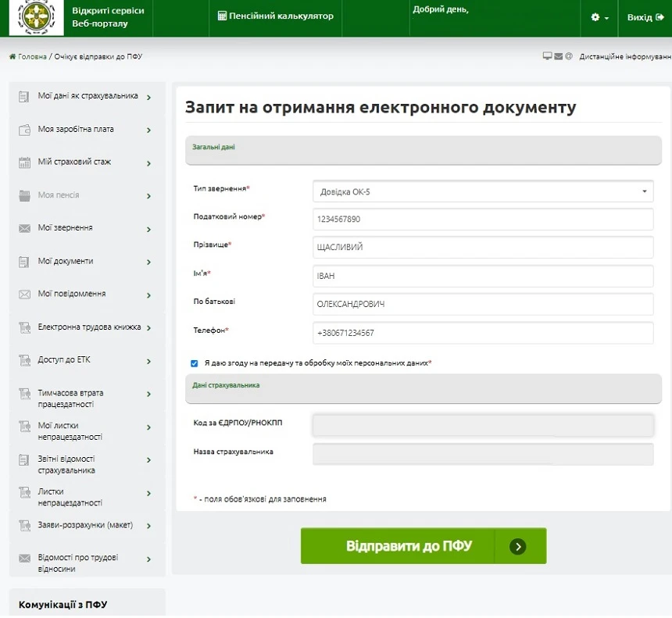Image resolution: width=672 pixels, height=618 pixels.
Task: Click the calculator icon beside Пенсійний калькулятор
Action: [x=222, y=16]
